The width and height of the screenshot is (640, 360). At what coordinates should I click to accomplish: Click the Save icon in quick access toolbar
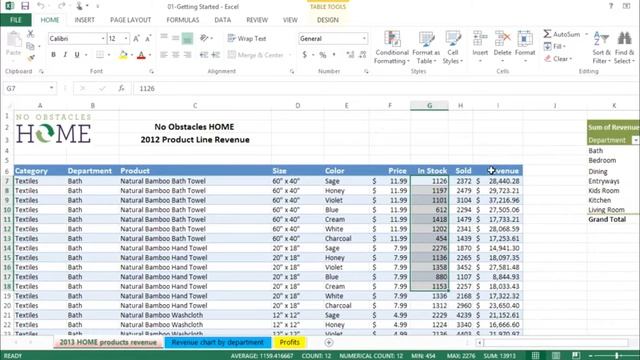tap(25, 6)
